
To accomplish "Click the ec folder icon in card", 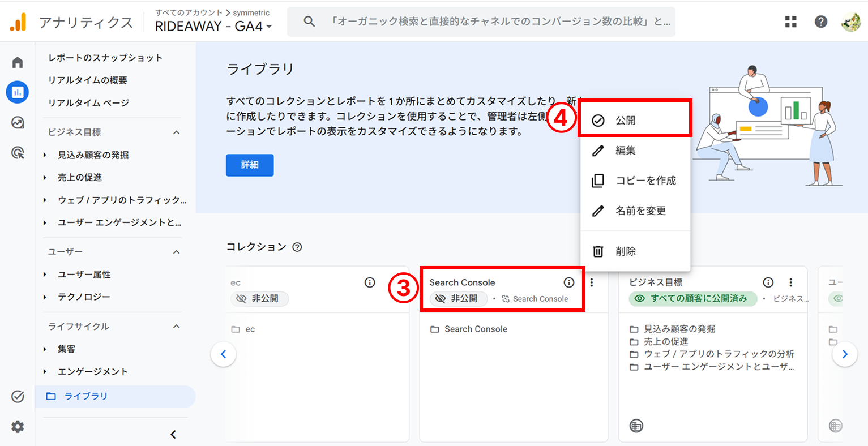I will (x=236, y=329).
